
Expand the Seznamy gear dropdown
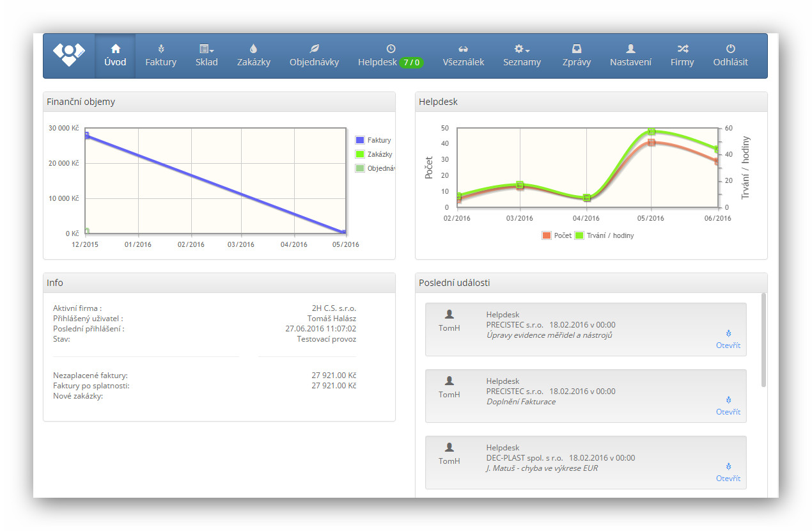522,56
